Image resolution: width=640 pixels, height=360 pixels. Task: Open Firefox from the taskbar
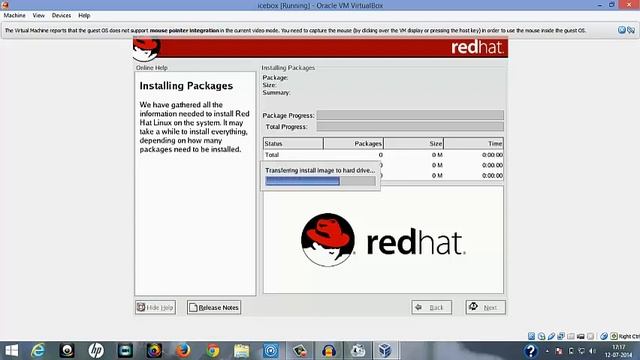[x=183, y=351]
